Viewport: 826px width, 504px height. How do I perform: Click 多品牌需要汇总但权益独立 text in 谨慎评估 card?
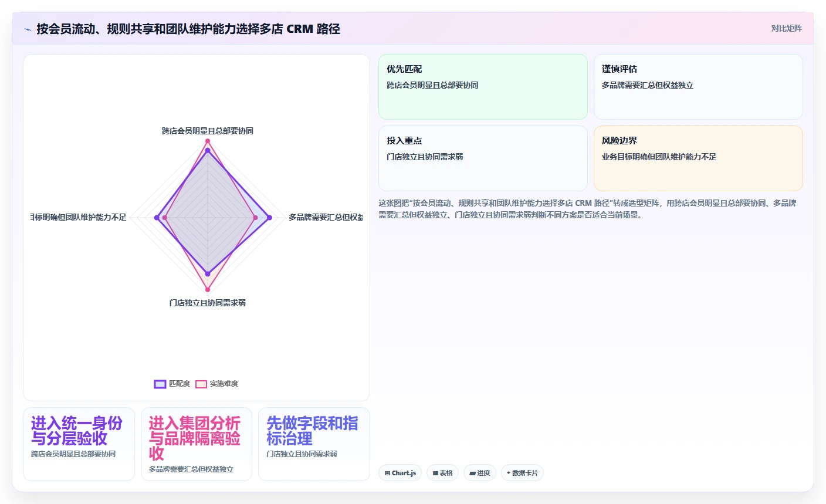[x=648, y=85]
